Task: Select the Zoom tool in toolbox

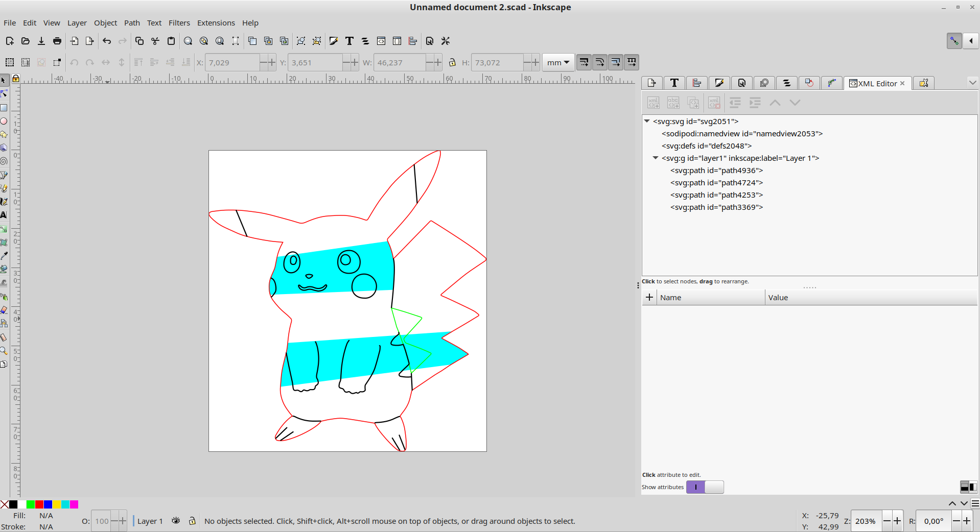Action: (4, 351)
